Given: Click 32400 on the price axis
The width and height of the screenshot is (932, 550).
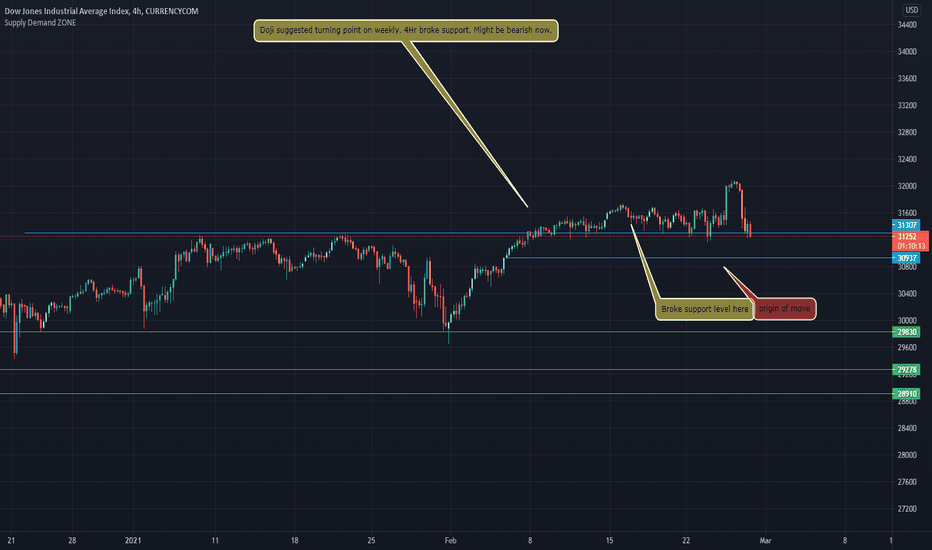Looking at the screenshot, I should click(x=906, y=159).
